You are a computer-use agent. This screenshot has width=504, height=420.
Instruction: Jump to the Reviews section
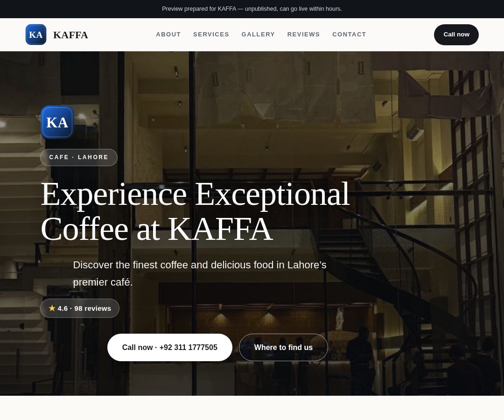[303, 35]
